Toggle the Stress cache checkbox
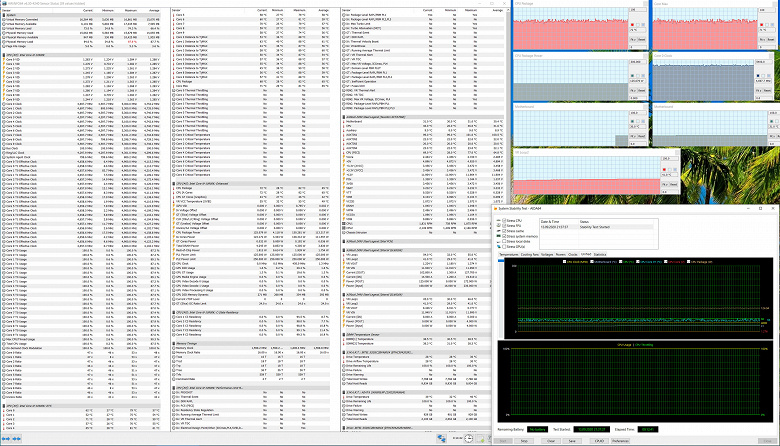 [504, 231]
